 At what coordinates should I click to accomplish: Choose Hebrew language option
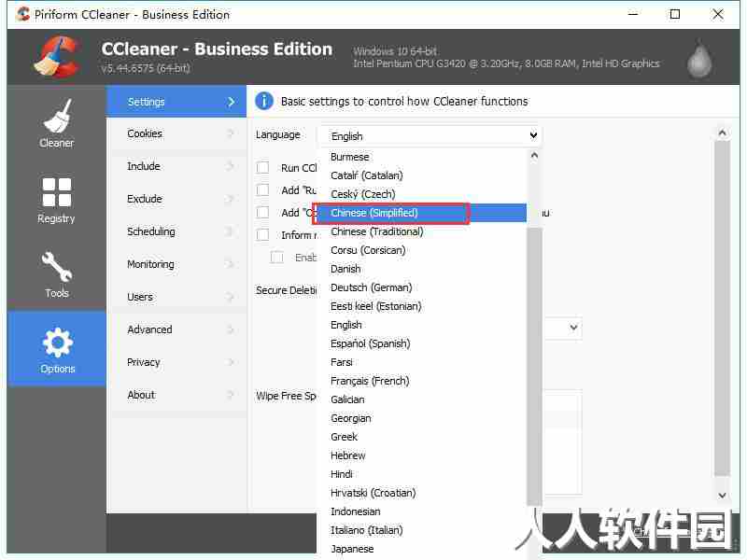click(422, 455)
